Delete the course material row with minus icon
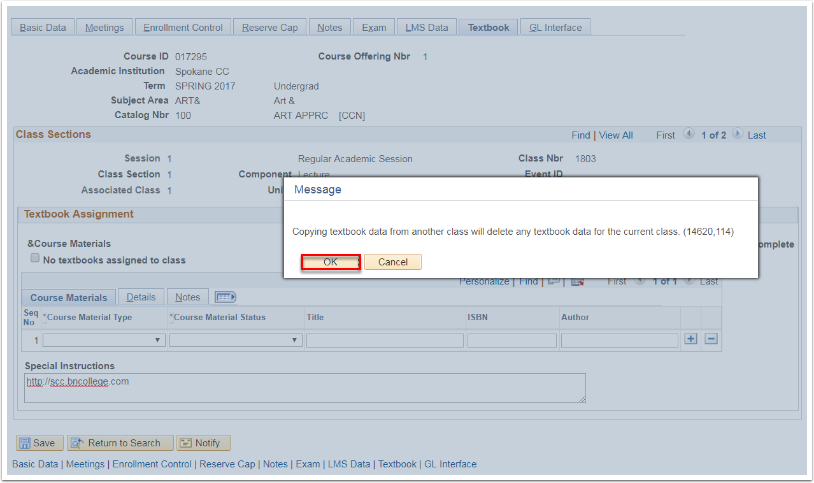 (x=711, y=339)
